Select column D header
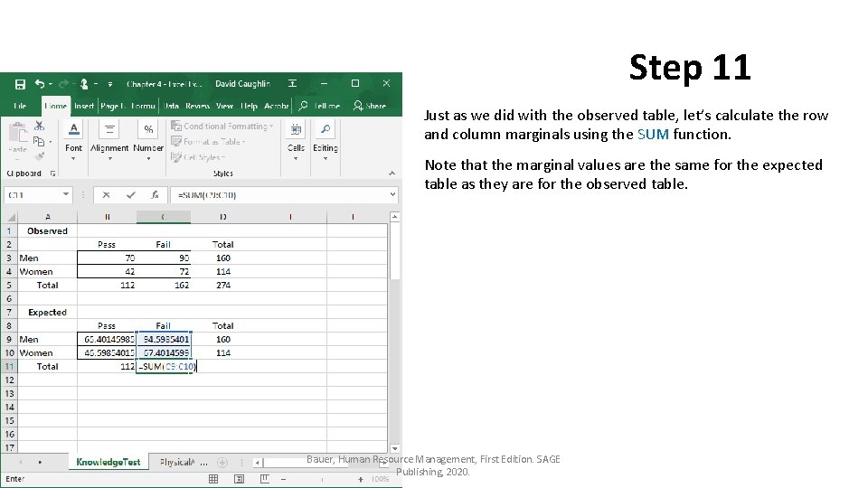 [x=222, y=217]
